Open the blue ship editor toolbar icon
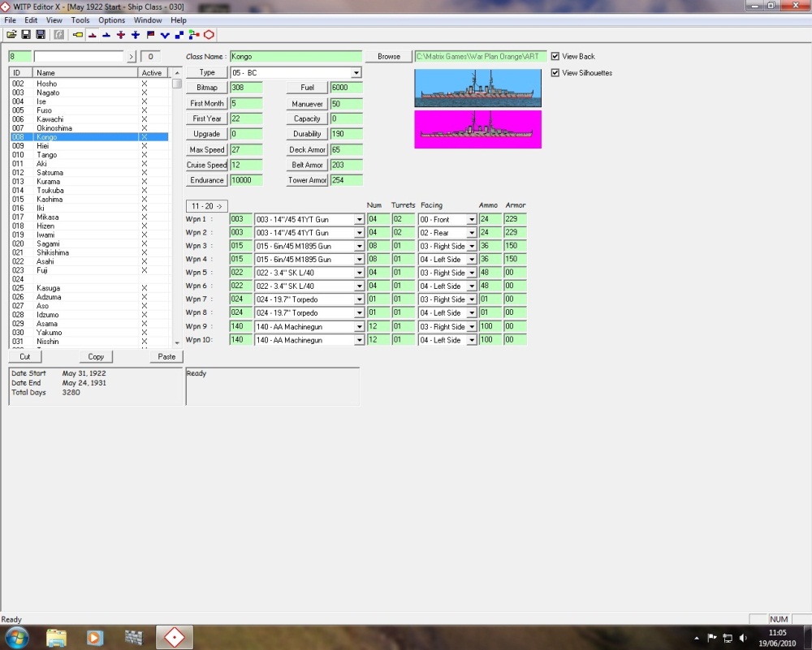 point(106,35)
